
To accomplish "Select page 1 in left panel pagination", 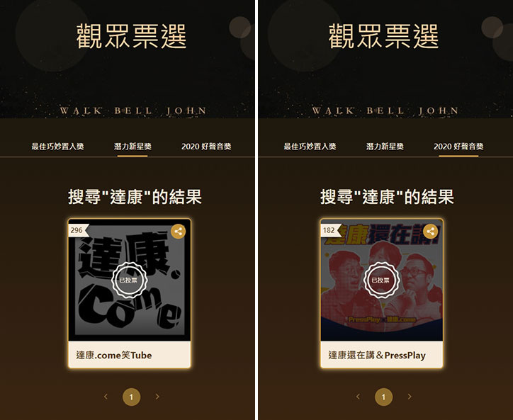I will pyautogui.click(x=132, y=397).
